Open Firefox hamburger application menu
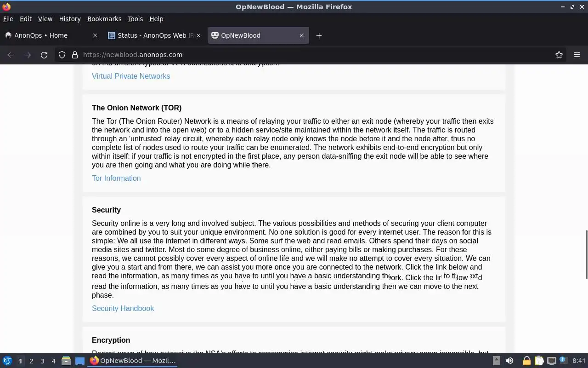This screenshot has width=588, height=368. coord(577,55)
